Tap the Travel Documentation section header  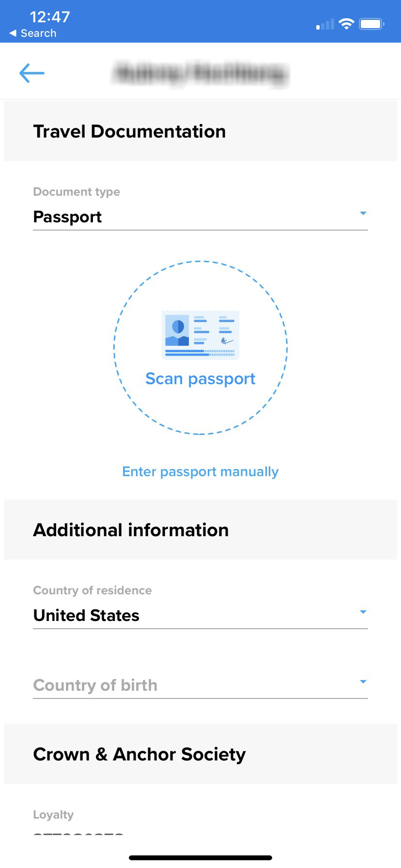(200, 131)
